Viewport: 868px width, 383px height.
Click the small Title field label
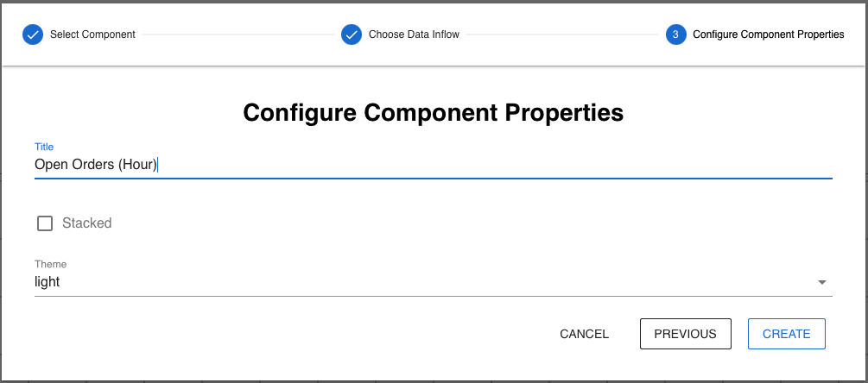click(x=44, y=147)
